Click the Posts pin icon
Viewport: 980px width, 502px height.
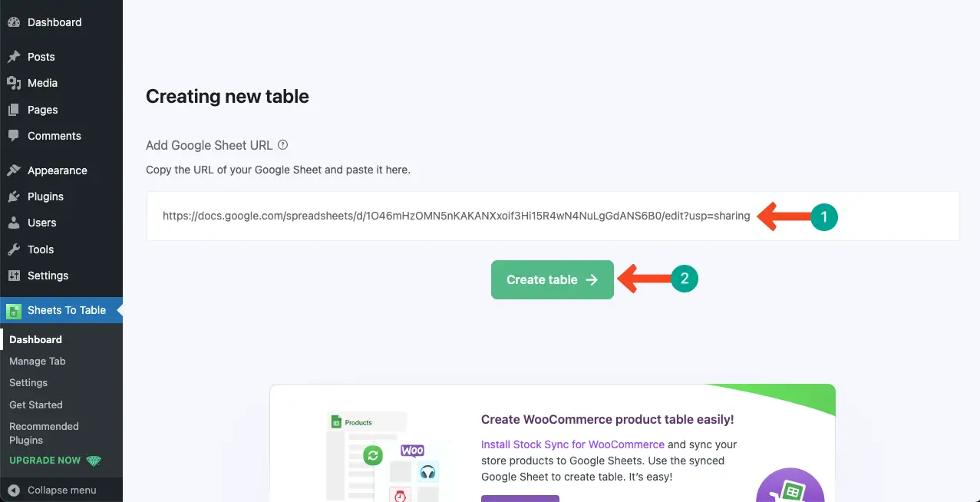pos(13,57)
